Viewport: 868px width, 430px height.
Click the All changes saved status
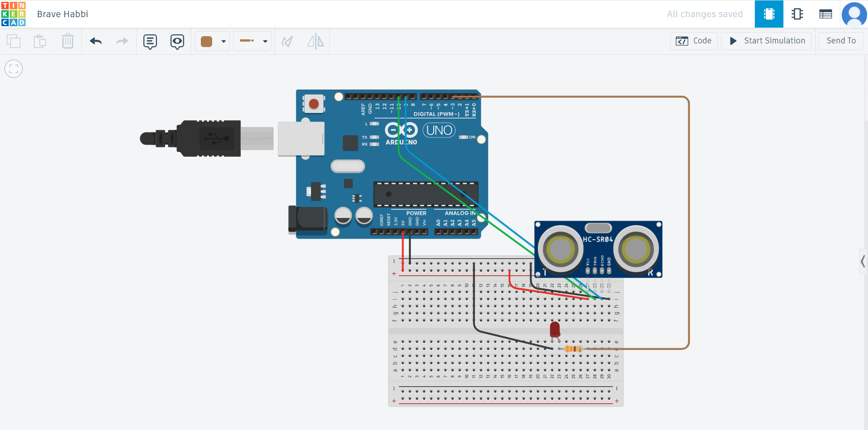[x=705, y=14]
